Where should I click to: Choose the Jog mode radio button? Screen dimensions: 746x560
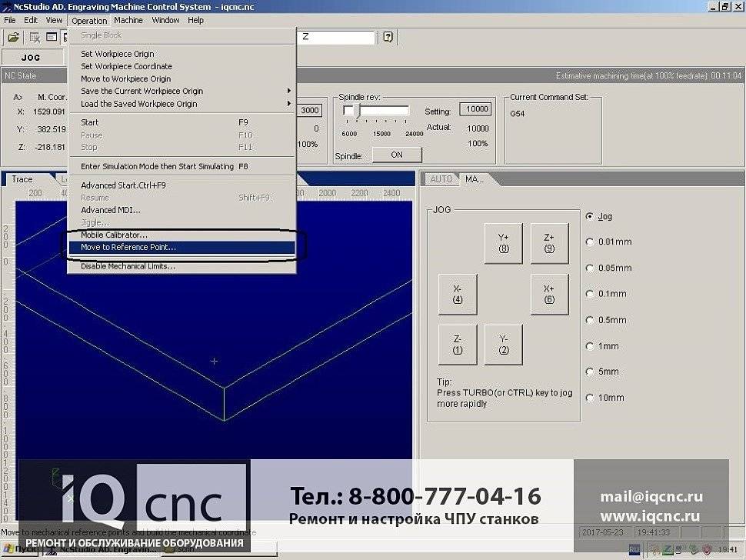591,217
